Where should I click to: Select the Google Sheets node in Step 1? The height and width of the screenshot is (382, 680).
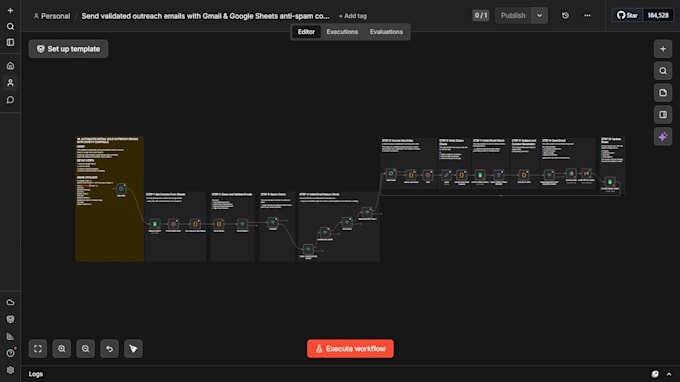coord(155,224)
